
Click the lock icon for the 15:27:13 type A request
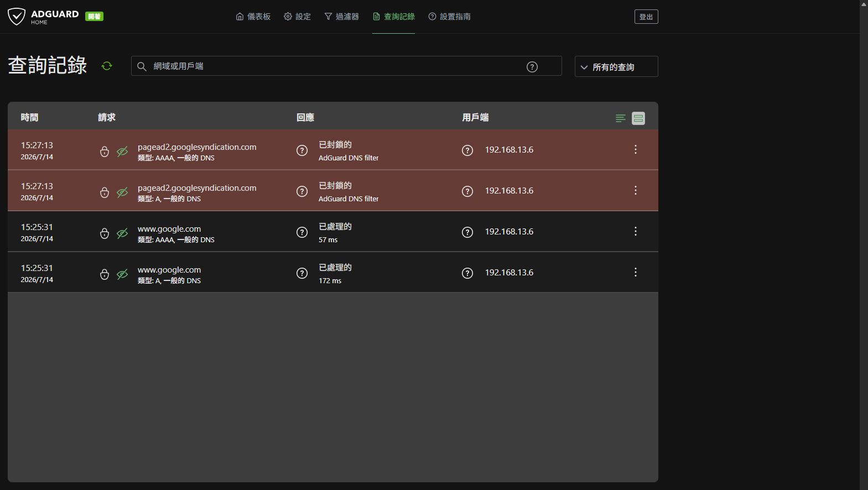(x=105, y=192)
